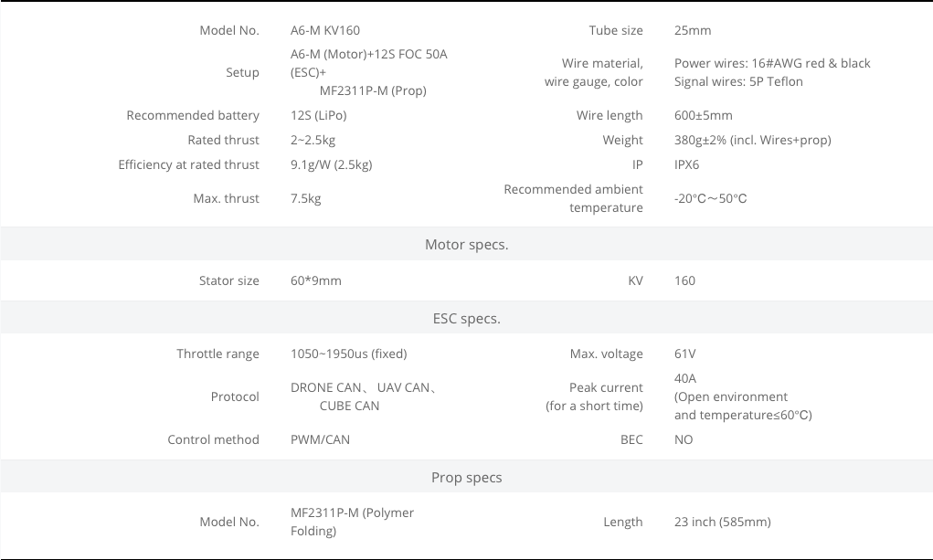Click the 23 inch (585mm) length value

722,522
